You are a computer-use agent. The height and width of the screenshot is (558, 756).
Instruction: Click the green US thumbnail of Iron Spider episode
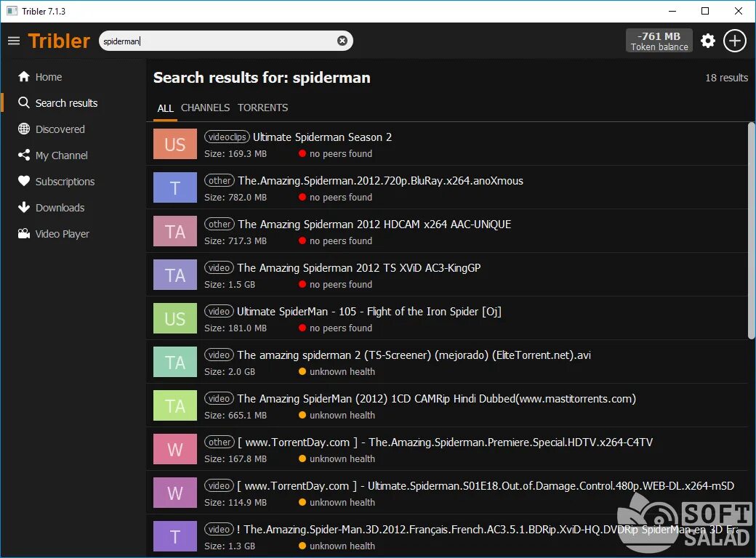click(x=175, y=318)
